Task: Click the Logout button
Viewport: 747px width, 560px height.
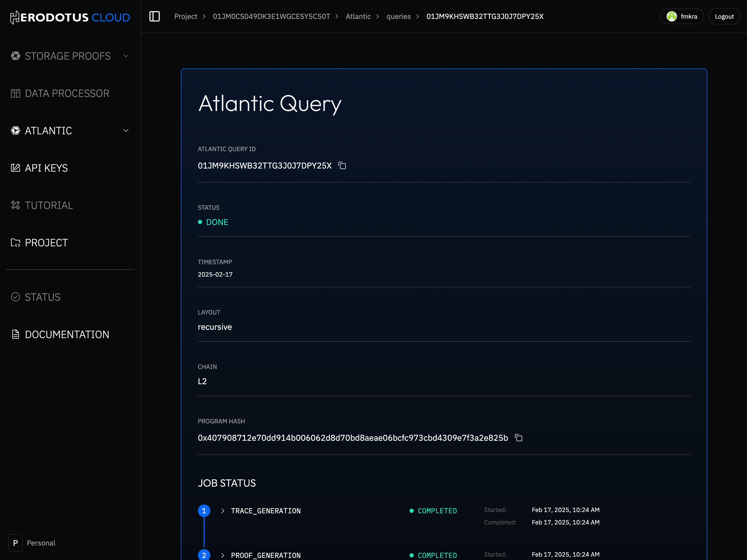Action: point(724,16)
